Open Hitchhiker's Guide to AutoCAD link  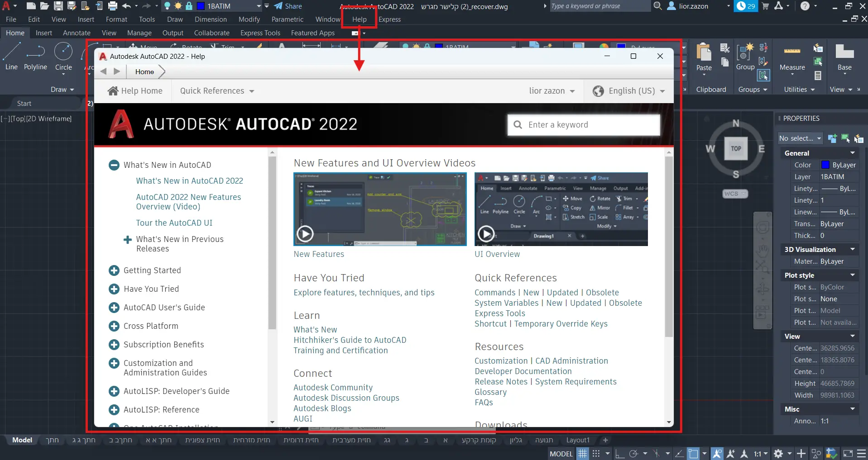tap(350, 340)
